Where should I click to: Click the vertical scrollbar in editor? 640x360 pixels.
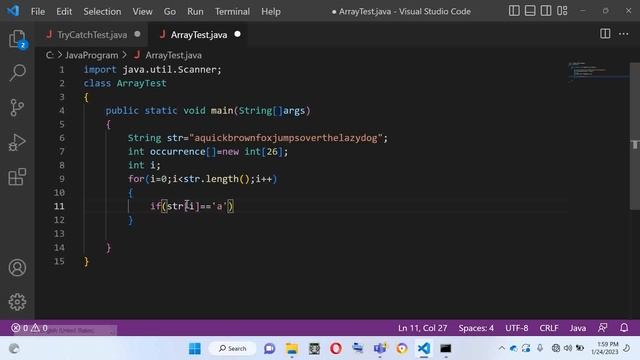(x=635, y=136)
